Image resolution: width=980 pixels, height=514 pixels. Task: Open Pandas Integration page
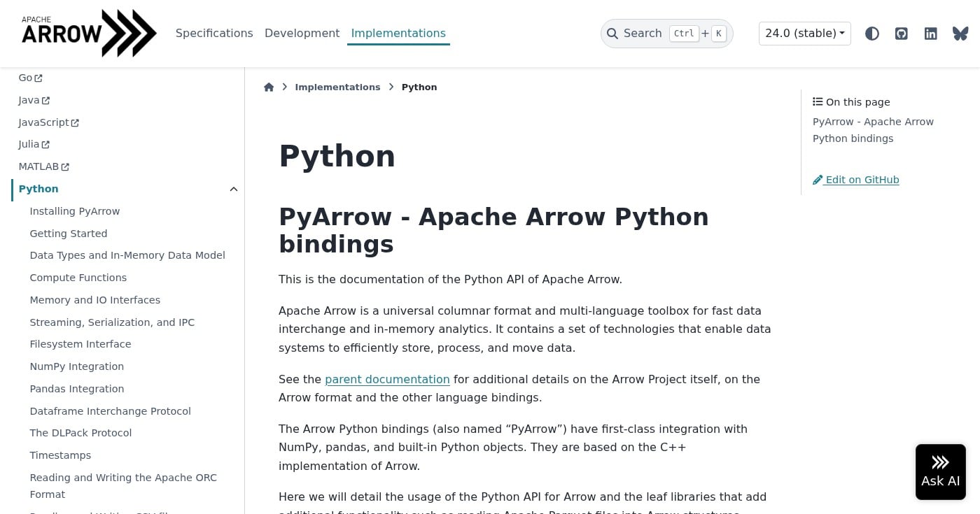pos(77,389)
